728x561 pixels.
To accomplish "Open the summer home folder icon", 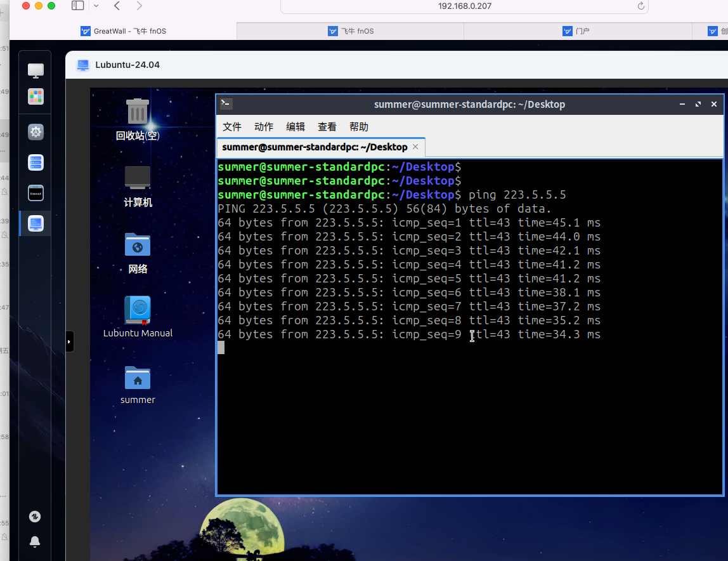I will click(138, 378).
